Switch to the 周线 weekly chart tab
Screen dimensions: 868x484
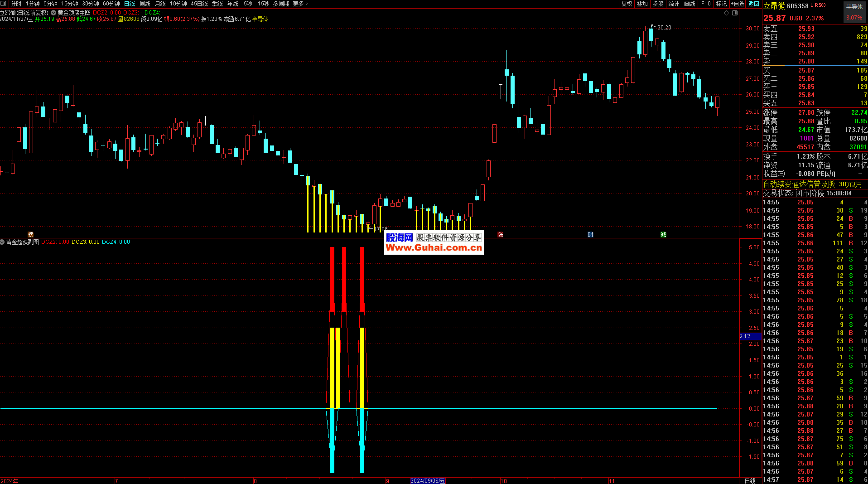(x=145, y=4)
